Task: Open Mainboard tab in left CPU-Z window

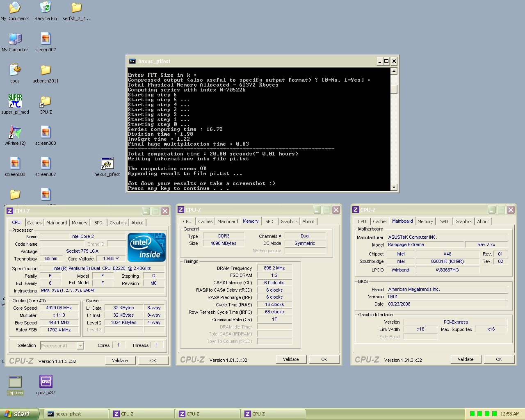Action: pyautogui.click(x=57, y=223)
